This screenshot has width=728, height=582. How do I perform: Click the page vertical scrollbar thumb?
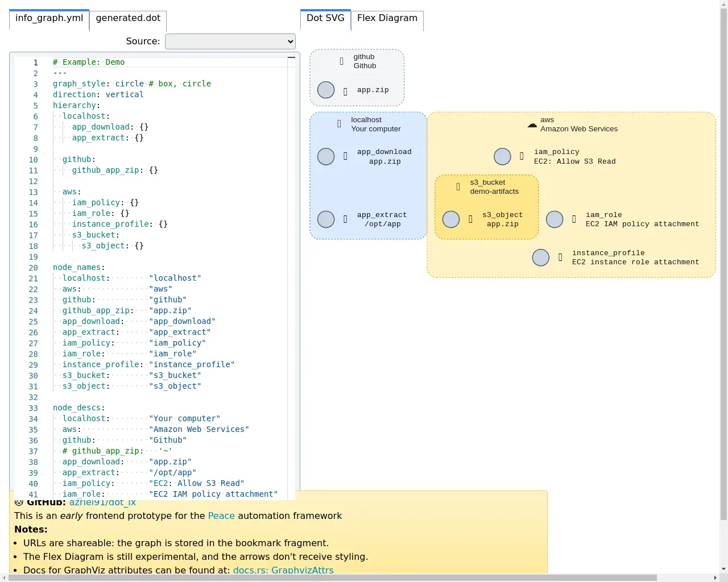(723, 264)
